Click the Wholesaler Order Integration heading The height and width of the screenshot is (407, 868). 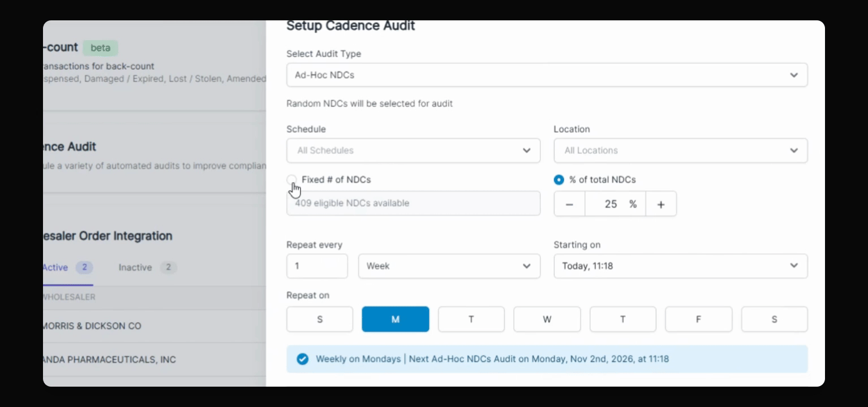(x=108, y=236)
